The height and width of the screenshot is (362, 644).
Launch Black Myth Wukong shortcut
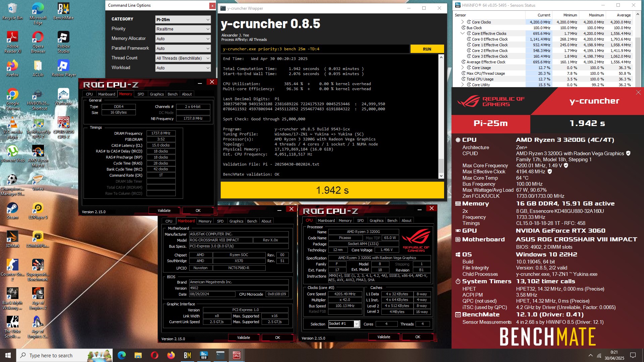pyautogui.click(x=12, y=299)
